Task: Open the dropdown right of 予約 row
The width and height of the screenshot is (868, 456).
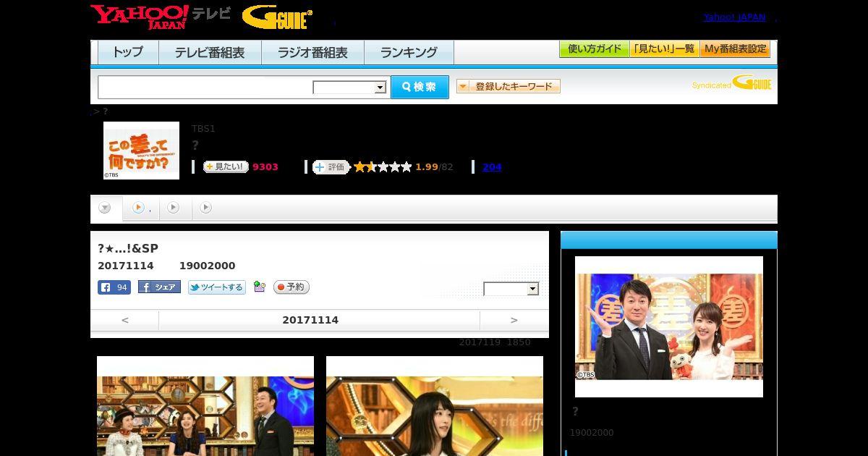Action: pos(511,289)
